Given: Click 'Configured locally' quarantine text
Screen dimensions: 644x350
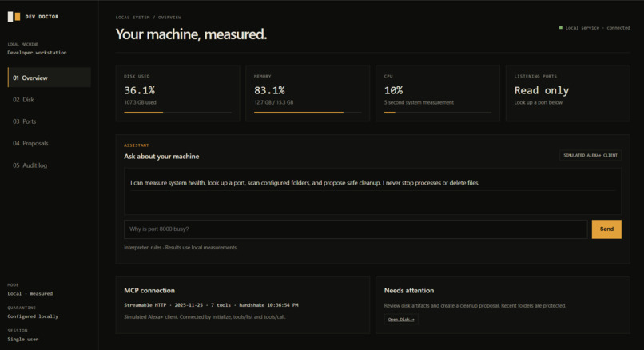Looking at the screenshot, I should (33, 316).
